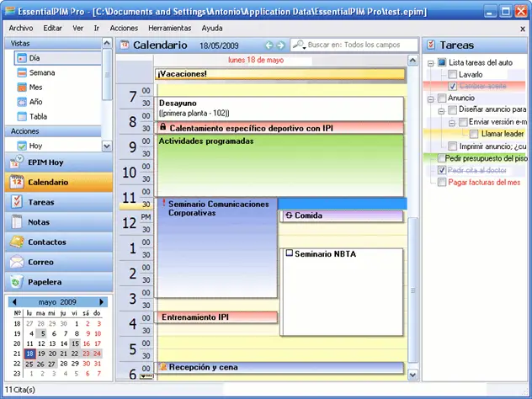Check Pagar facturas del mes checkbox
Viewport: 532px width, 399px height.
point(441,183)
